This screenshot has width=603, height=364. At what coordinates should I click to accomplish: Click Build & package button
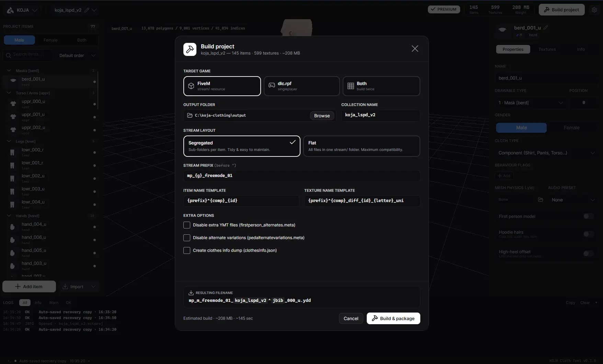tap(393, 318)
